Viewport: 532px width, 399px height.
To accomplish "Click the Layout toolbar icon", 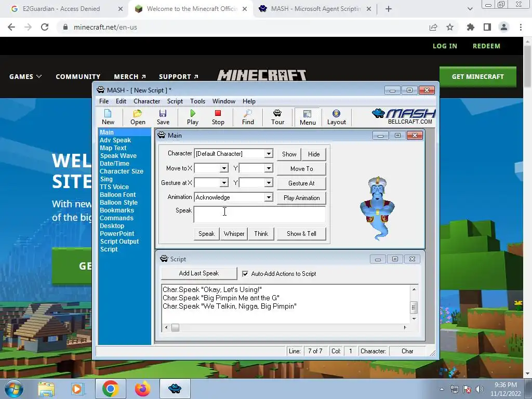I will (336, 117).
